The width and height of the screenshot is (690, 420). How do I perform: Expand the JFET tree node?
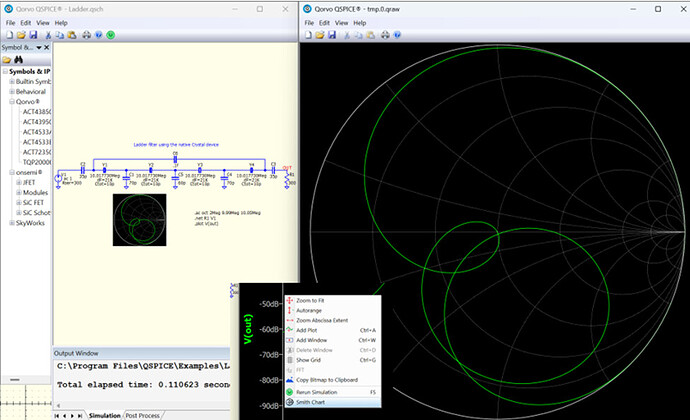click(x=18, y=182)
